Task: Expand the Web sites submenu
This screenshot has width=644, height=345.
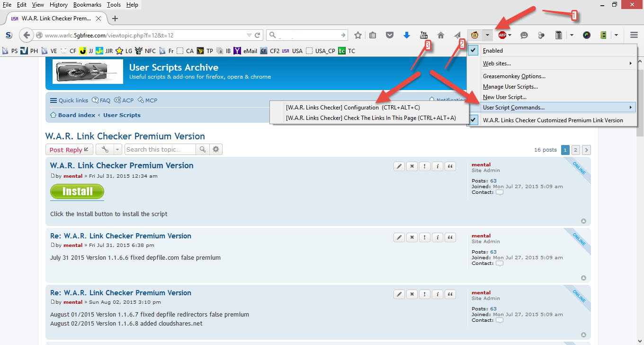Action: click(x=497, y=64)
